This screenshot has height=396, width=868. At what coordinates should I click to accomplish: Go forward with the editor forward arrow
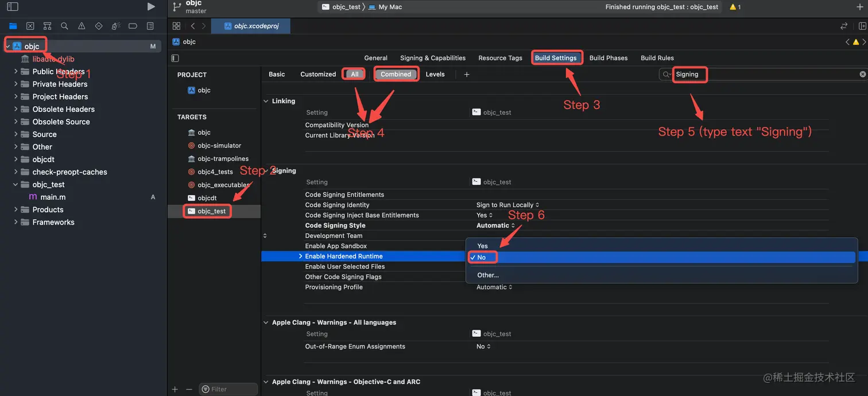[x=203, y=26]
